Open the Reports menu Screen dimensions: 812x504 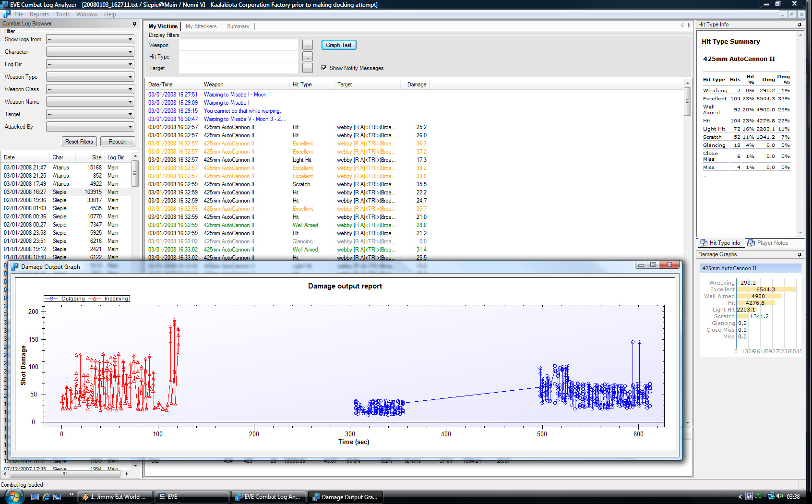pos(39,14)
